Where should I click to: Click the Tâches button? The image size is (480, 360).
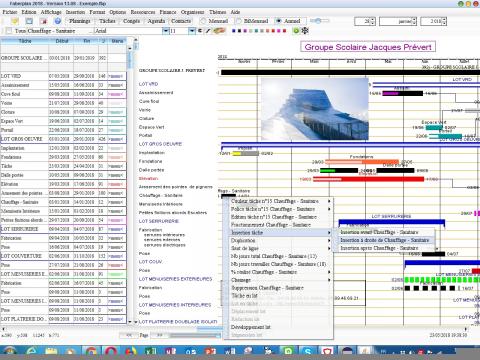tap(107, 21)
